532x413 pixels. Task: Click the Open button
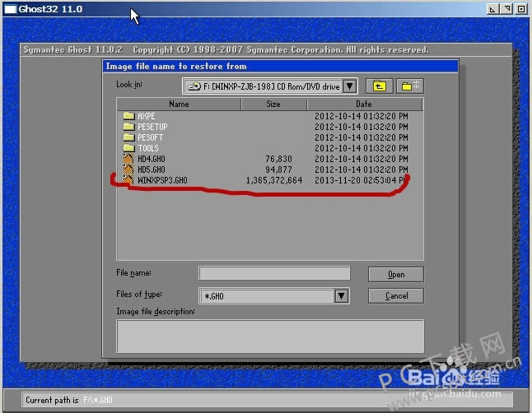tap(396, 275)
